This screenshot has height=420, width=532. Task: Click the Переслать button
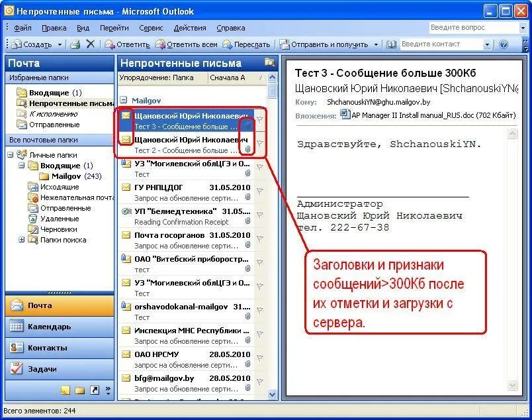point(246,44)
